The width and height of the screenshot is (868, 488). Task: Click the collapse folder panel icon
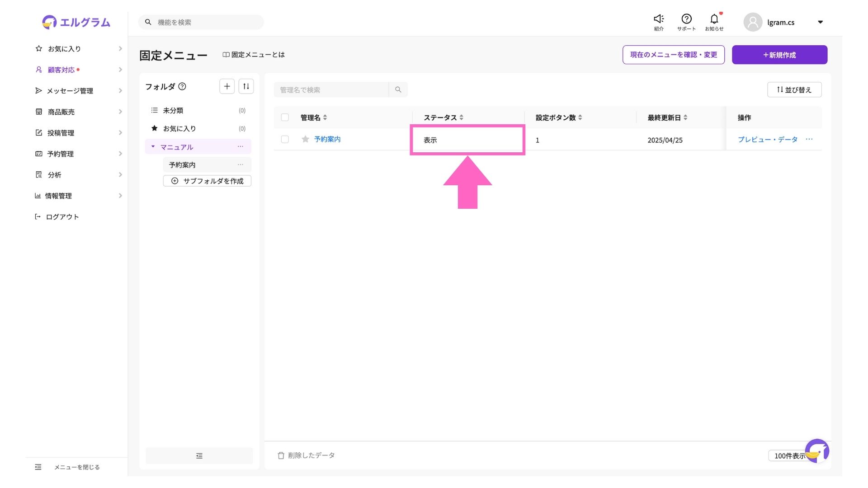[x=199, y=456]
